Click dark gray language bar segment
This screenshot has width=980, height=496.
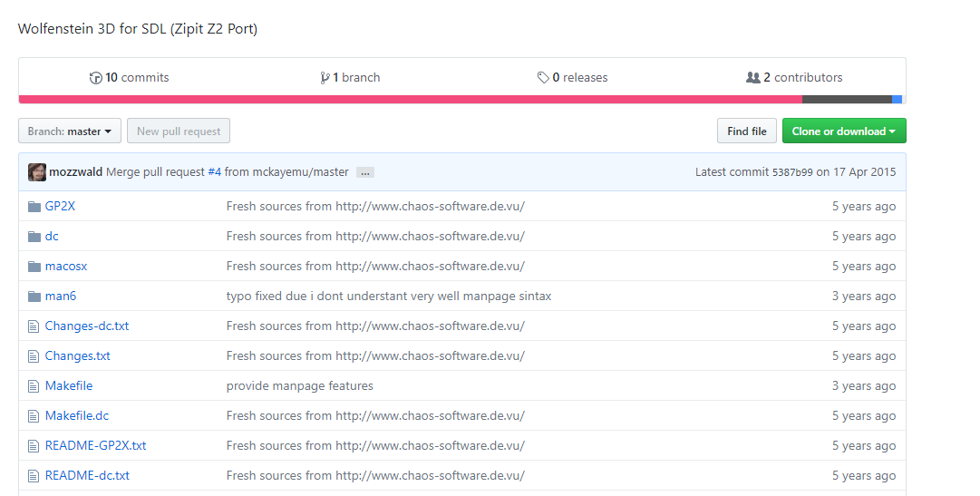(x=847, y=100)
